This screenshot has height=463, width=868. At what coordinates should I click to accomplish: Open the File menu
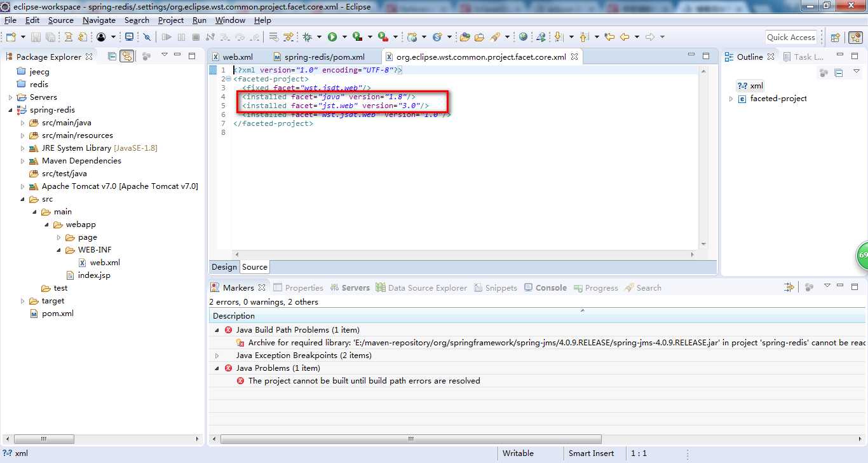point(10,20)
